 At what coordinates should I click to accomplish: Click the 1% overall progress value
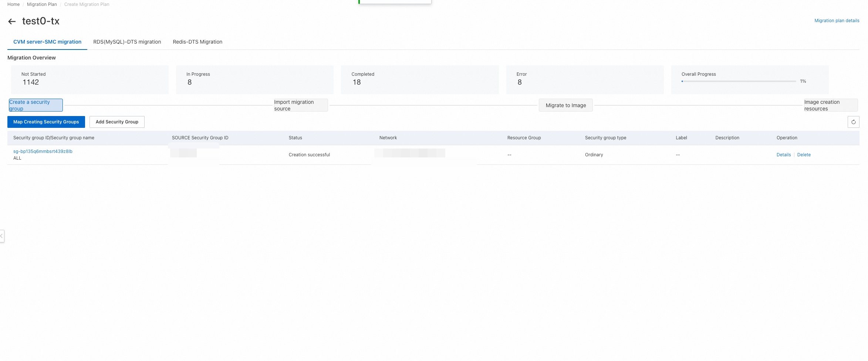(803, 81)
